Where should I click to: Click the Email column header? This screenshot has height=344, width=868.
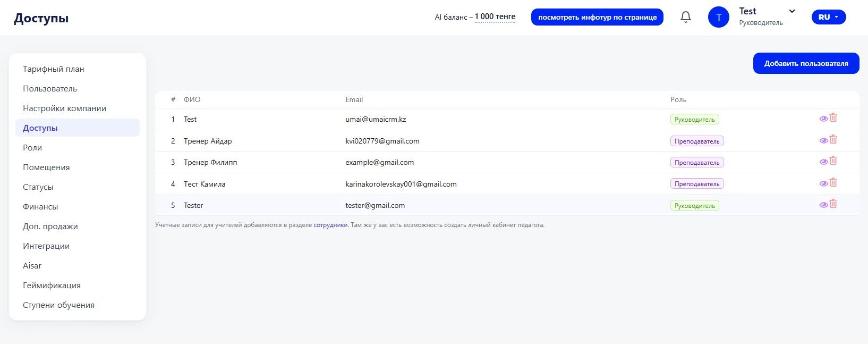click(354, 99)
